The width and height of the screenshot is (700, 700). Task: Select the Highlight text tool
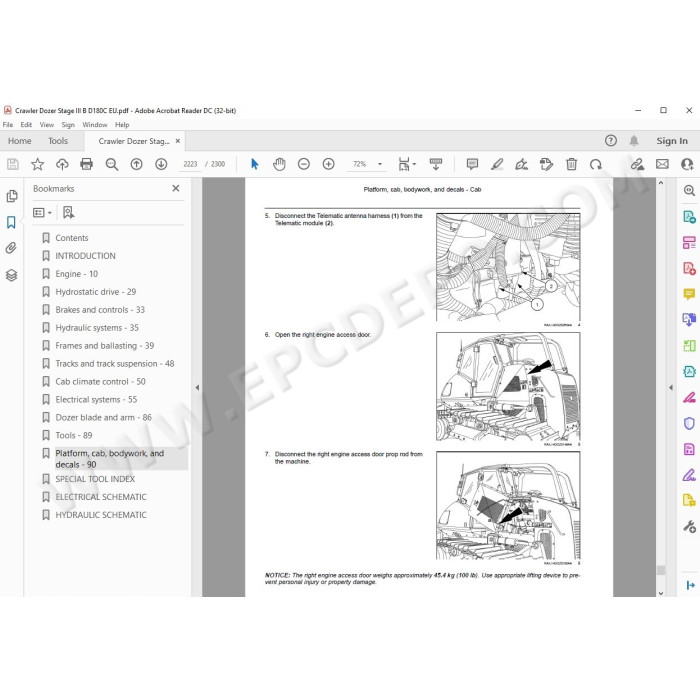pos(497,164)
